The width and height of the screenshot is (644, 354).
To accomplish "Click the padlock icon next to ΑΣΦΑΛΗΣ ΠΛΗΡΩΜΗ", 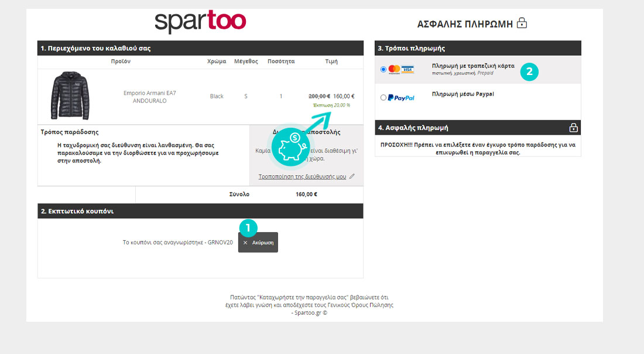I will pos(522,23).
